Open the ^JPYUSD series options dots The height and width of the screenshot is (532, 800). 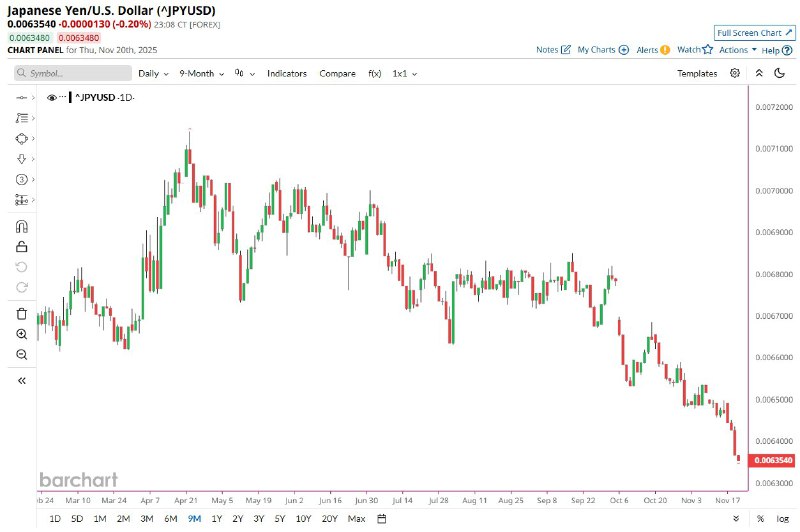62,96
